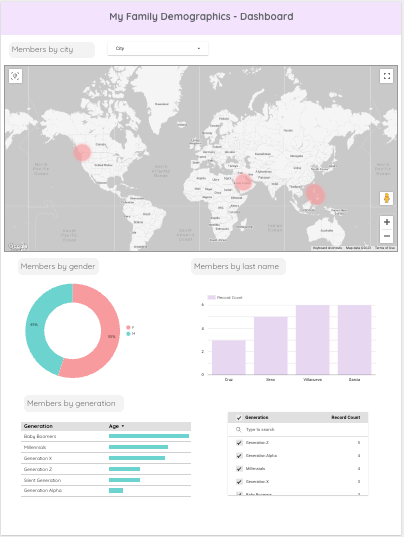Toggle the Generation select-all checkbox

(239, 417)
